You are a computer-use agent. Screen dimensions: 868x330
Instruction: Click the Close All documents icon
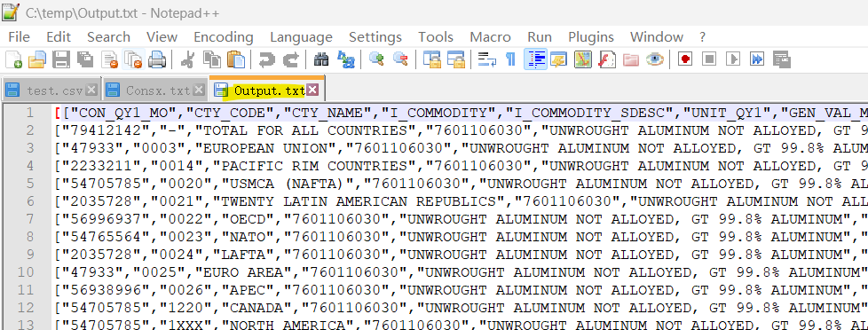coord(133,59)
